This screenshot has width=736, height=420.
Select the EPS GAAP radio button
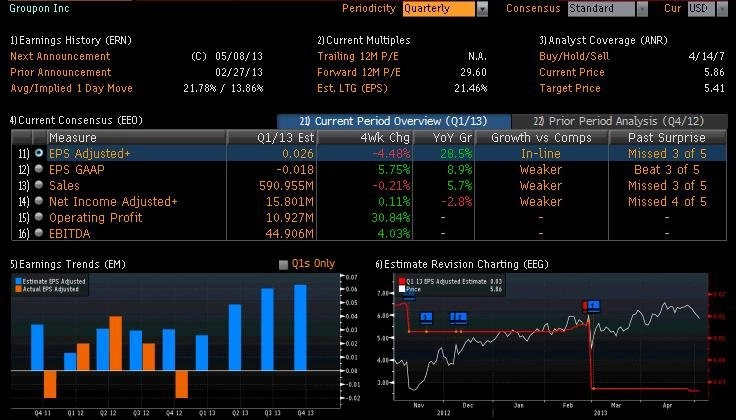(x=38, y=169)
